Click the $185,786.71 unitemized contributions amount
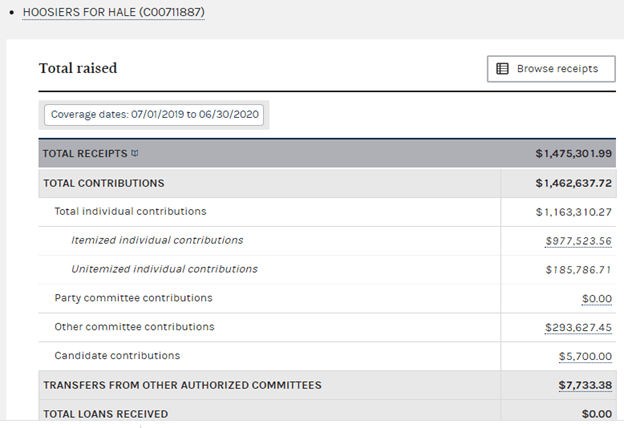Viewport: 624px width, 428px height. (578, 270)
